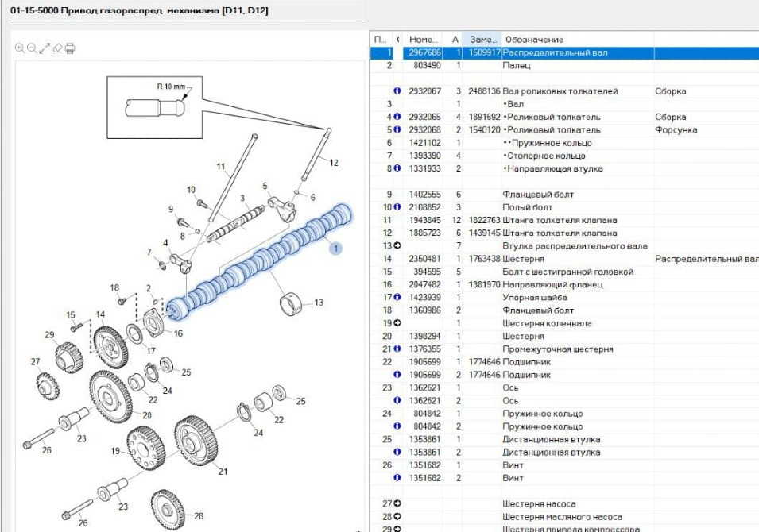Print the diagram using the printer icon

click(x=70, y=48)
